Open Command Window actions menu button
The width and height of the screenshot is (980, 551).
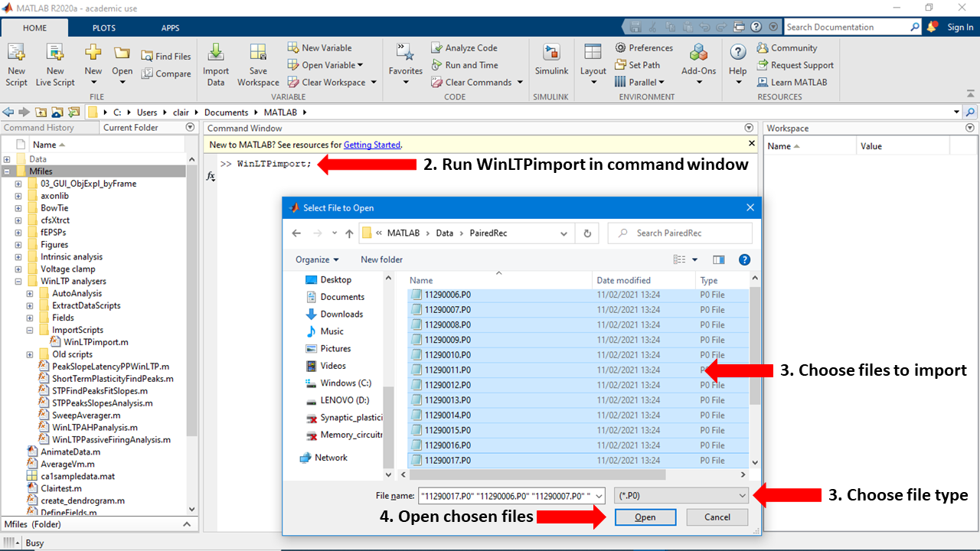(749, 128)
